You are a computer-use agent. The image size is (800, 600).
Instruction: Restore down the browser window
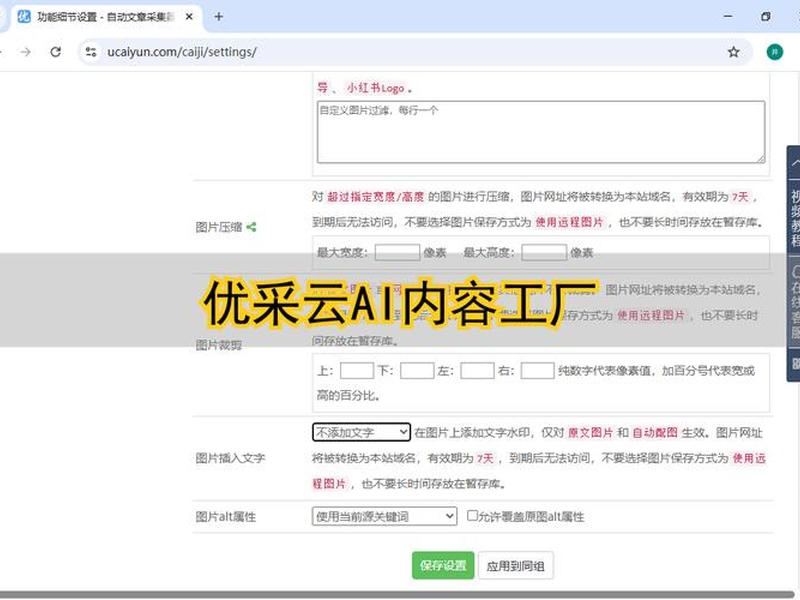pyautogui.click(x=765, y=16)
